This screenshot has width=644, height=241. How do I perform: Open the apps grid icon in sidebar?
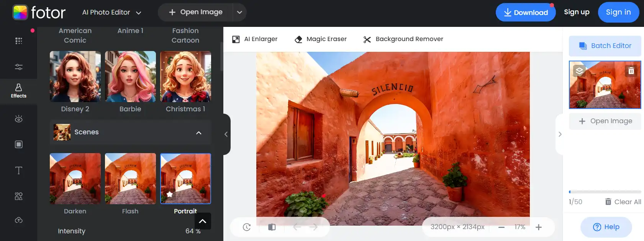click(18, 41)
